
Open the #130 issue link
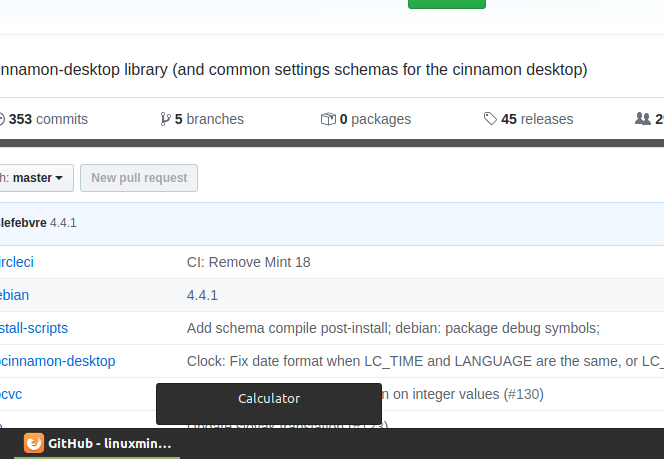click(523, 394)
